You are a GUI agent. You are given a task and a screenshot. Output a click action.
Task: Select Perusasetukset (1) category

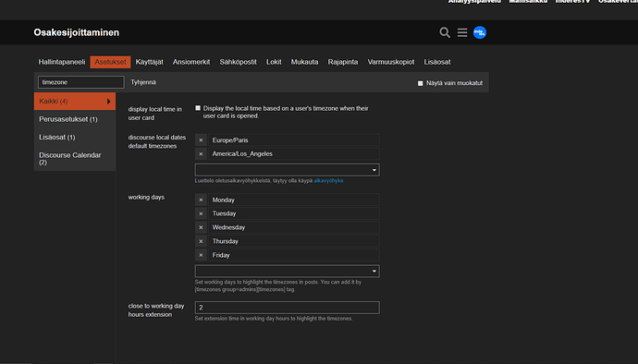pos(75,119)
